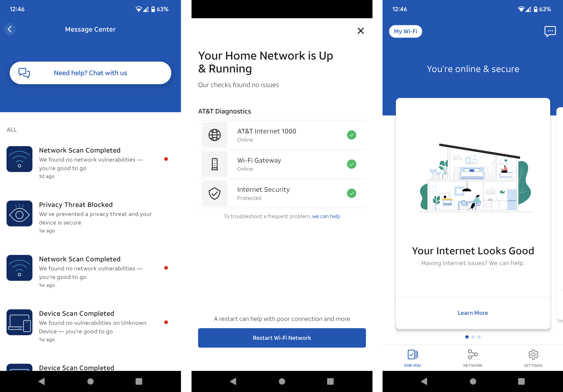
Task: Click Restart Wi-Fi Network button
Action: pos(282,338)
